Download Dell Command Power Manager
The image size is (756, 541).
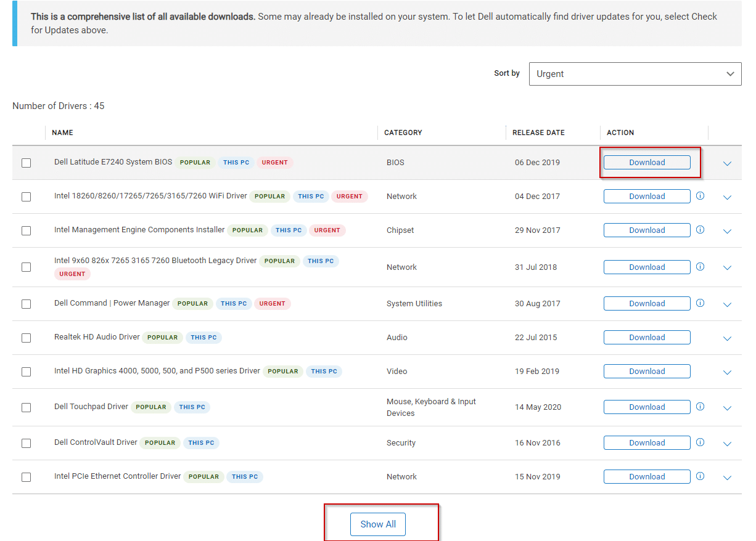click(x=647, y=303)
